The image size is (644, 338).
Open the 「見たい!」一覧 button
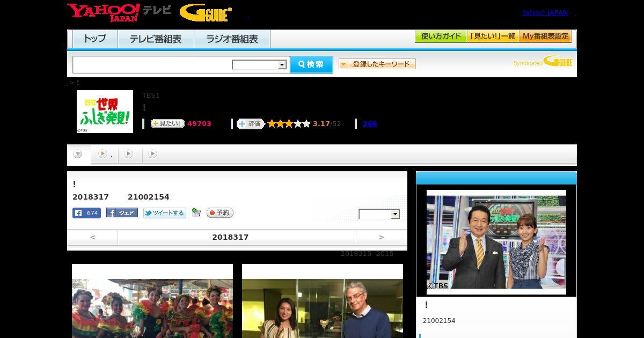pos(493,36)
